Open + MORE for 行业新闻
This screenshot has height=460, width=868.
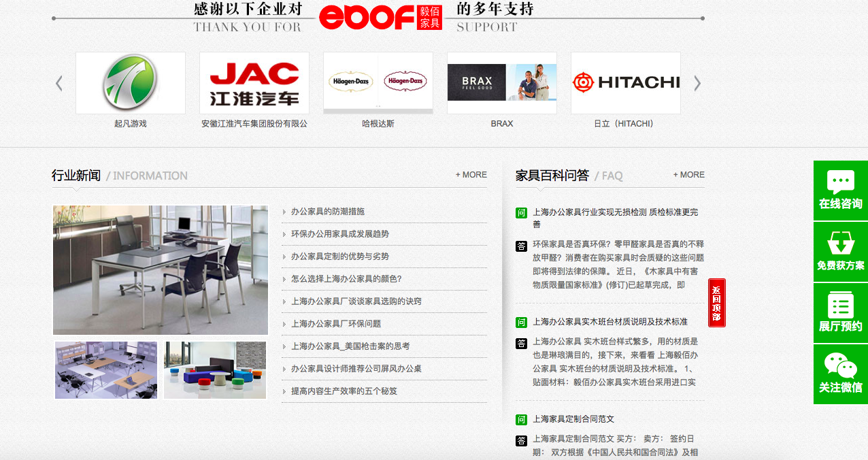pos(471,175)
